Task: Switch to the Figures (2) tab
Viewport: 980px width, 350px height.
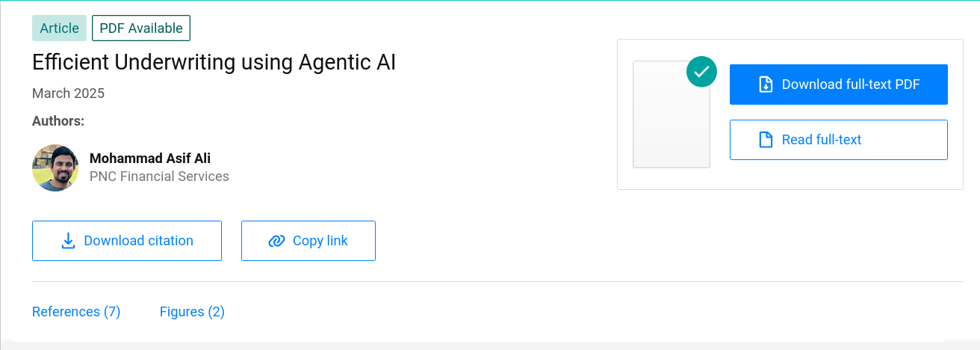Action: [192, 312]
